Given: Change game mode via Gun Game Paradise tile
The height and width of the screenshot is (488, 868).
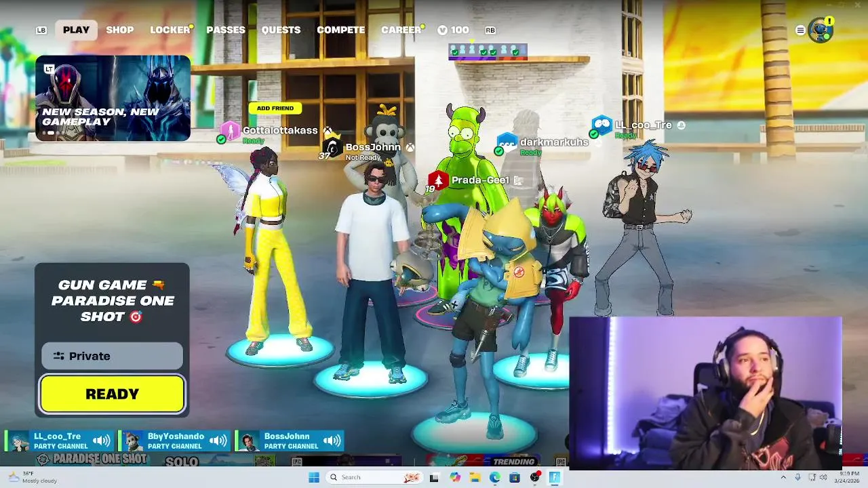Looking at the screenshot, I should coord(112,300).
